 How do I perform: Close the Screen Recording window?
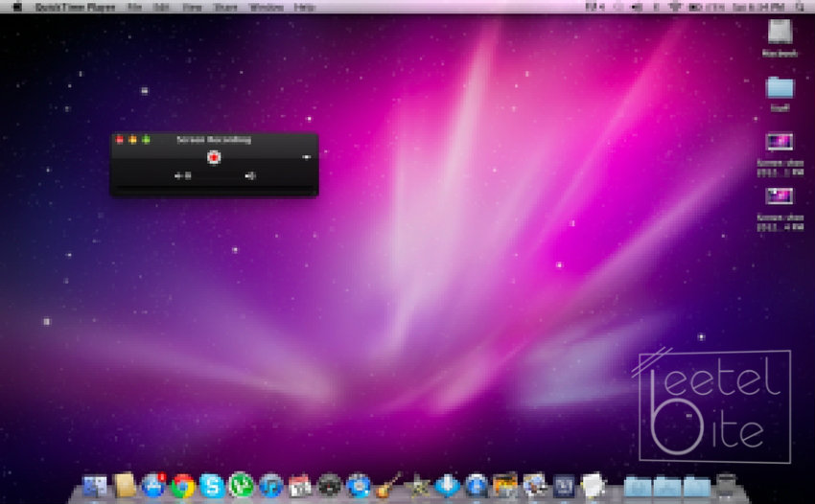(120, 139)
